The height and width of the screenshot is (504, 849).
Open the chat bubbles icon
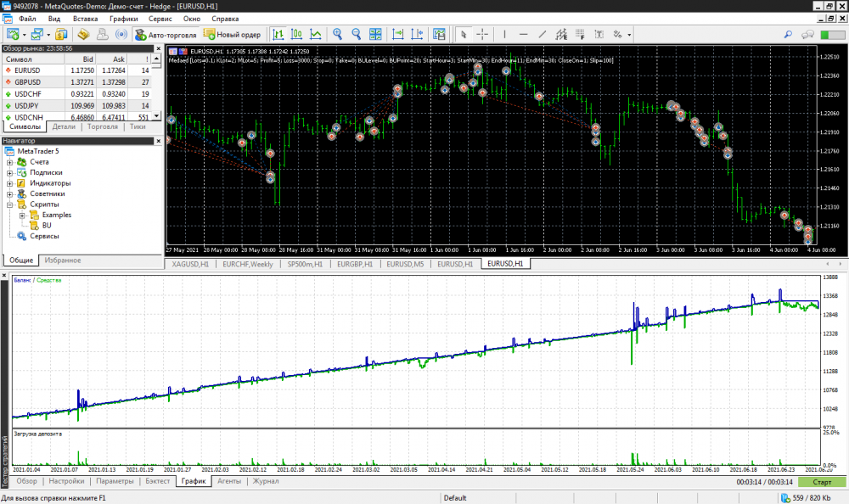coord(807,35)
